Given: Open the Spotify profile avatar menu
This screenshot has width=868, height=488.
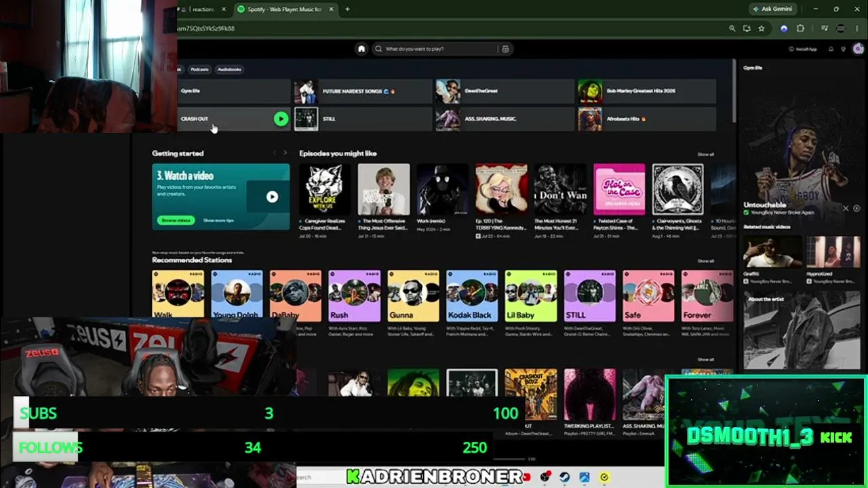Looking at the screenshot, I should (858, 49).
